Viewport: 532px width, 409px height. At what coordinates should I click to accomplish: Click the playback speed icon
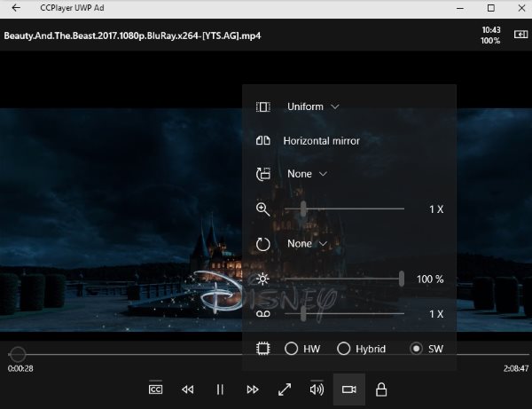click(263, 313)
